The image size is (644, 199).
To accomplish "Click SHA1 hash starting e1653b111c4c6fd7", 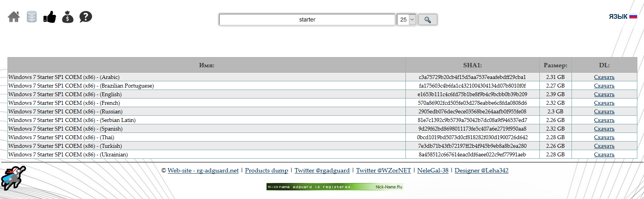I will (472, 94).
